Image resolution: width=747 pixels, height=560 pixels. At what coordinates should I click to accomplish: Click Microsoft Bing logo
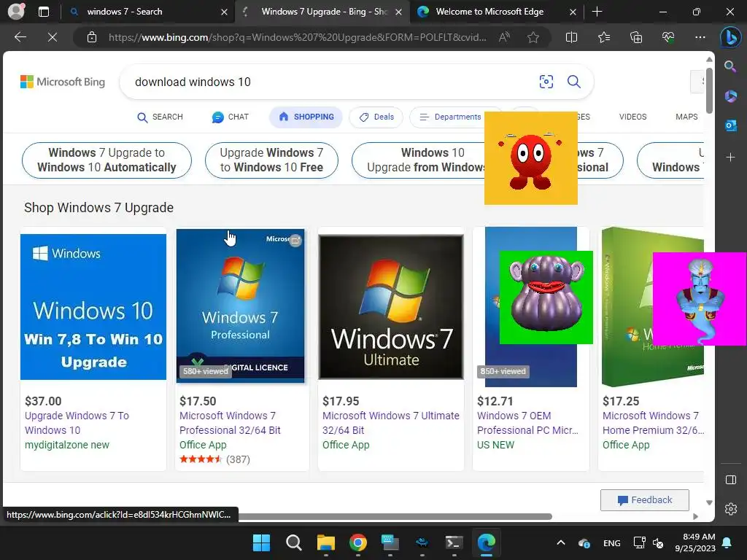coord(63,82)
